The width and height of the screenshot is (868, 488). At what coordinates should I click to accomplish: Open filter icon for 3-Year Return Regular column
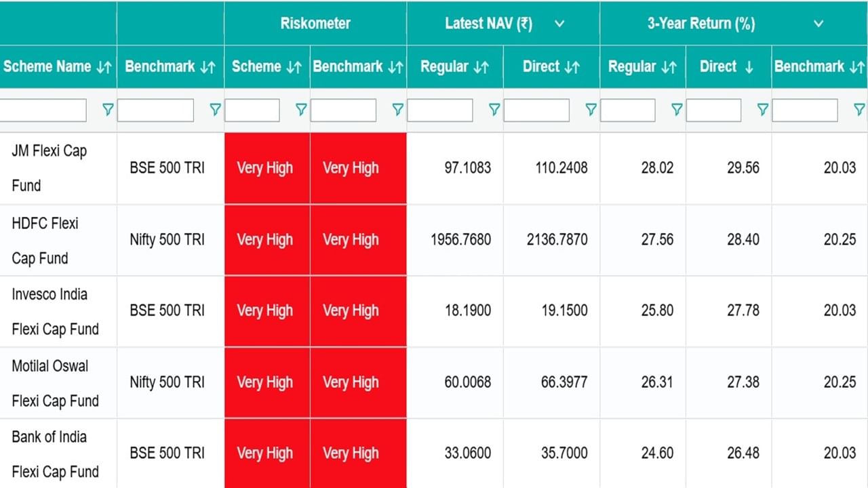(677, 110)
